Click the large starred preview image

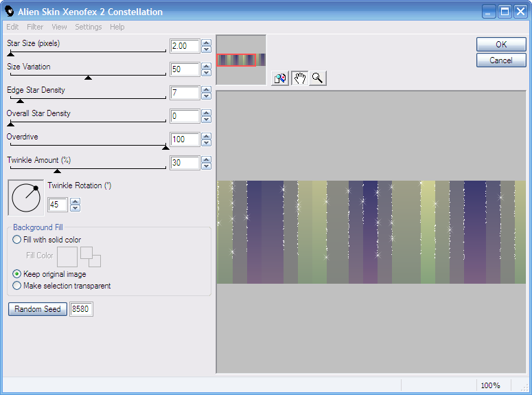click(x=371, y=232)
